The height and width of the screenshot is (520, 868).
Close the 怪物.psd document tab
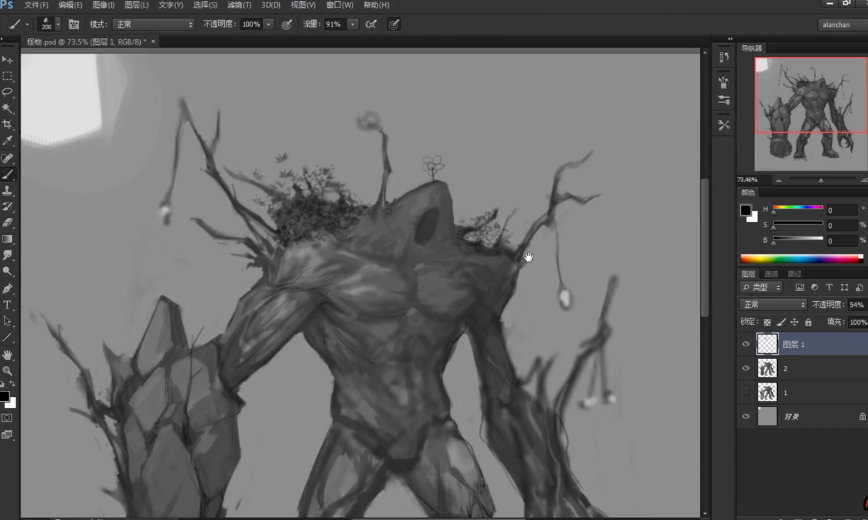point(153,42)
